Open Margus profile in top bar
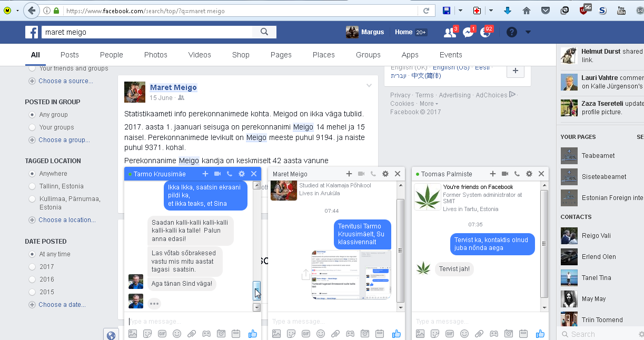 coord(365,32)
